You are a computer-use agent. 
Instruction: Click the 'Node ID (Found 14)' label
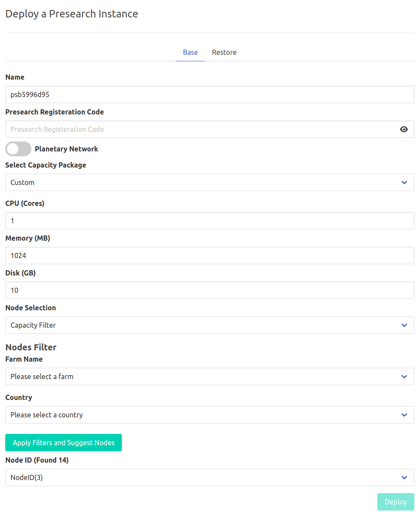pos(37,460)
